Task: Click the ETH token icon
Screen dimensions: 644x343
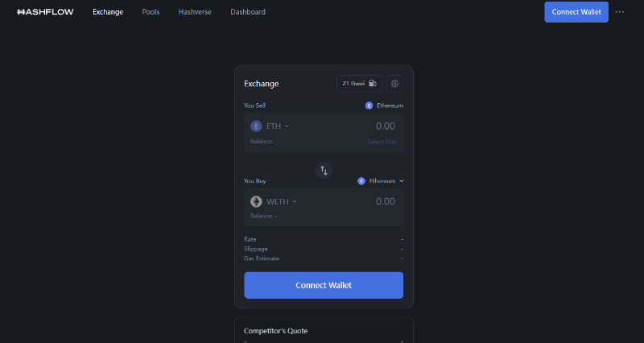Action: 256,126
